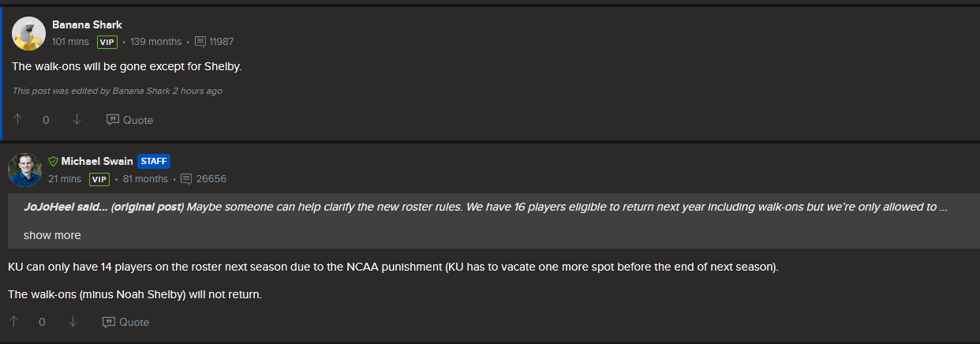
Task: Expand quoted post with show more
Action: (x=52, y=235)
